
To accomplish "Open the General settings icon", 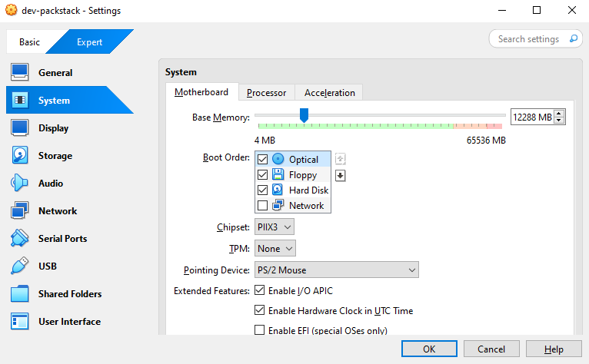I will [x=20, y=73].
